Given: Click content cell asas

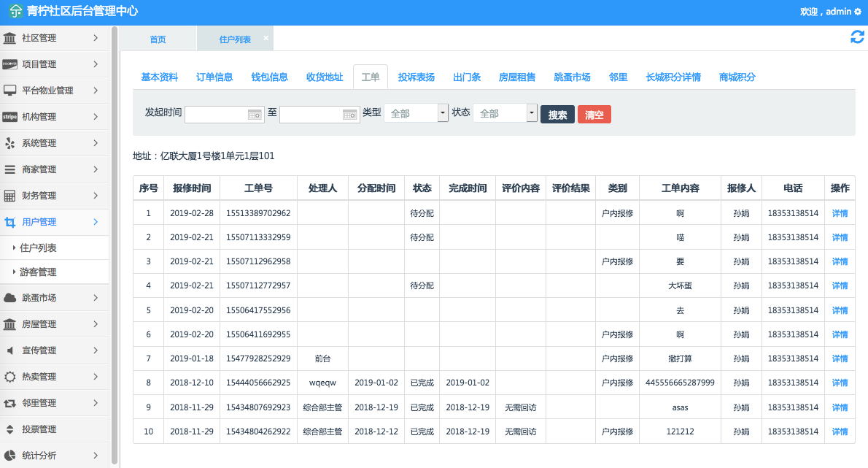Looking at the screenshot, I should 680,407.
